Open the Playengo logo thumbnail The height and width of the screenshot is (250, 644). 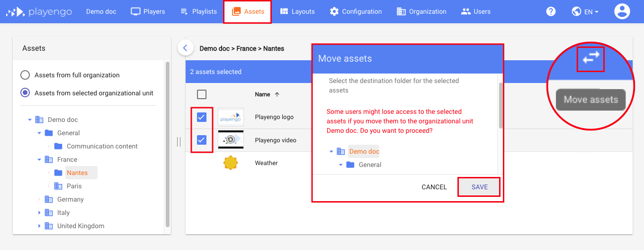click(231, 117)
